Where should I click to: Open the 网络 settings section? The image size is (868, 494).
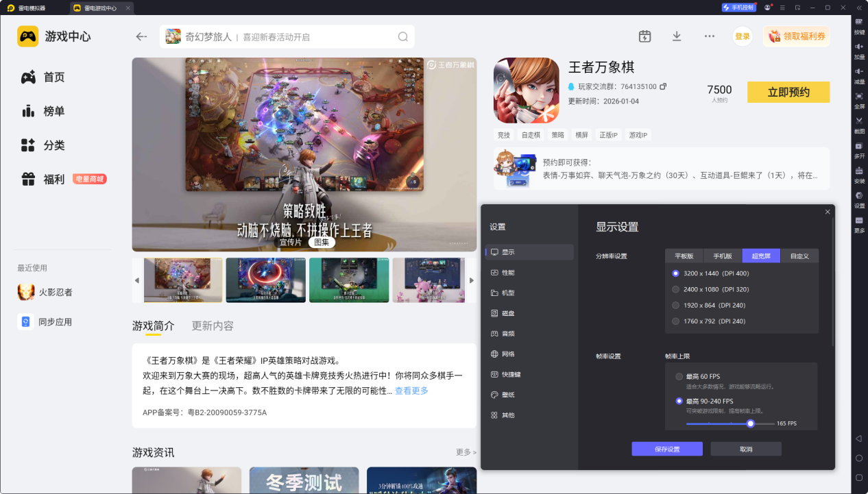coord(529,354)
